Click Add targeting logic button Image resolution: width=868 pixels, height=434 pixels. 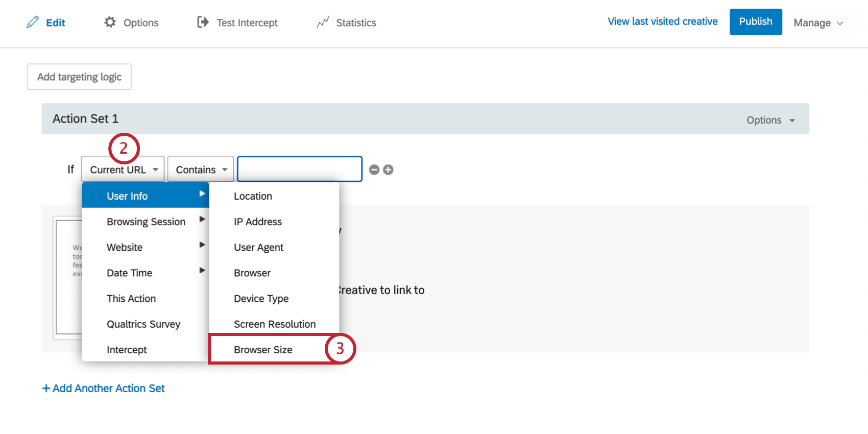(x=79, y=77)
